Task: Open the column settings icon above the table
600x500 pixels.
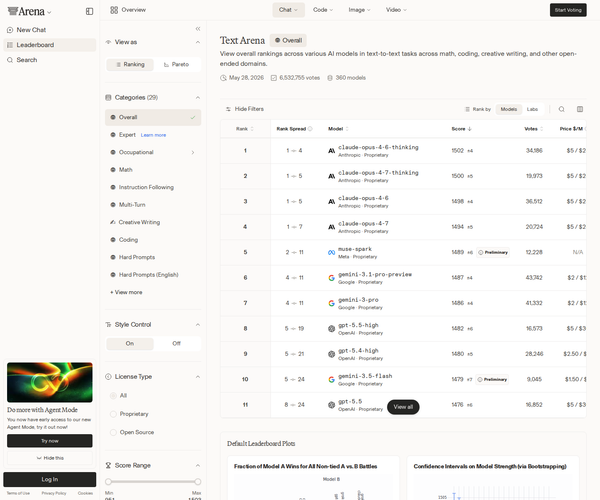Action: coord(580,109)
